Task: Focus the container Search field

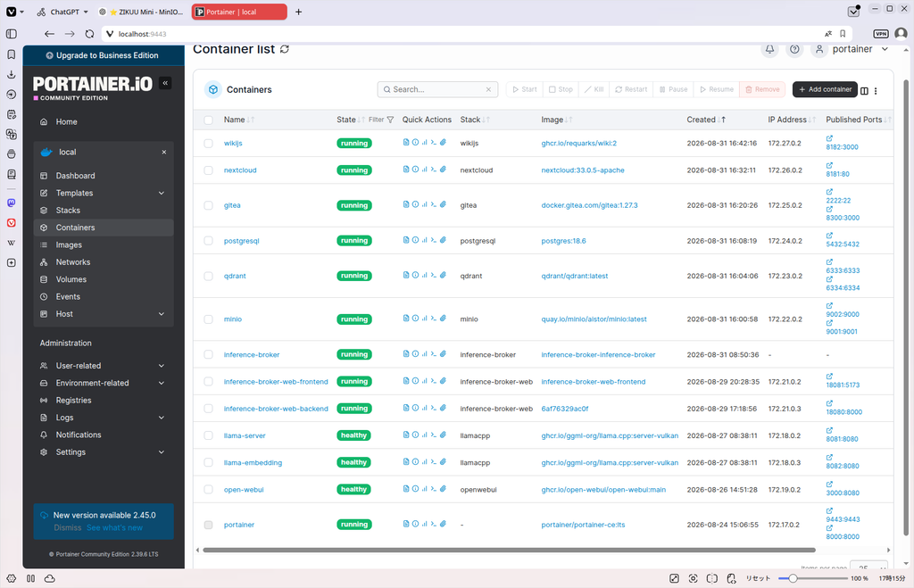Action: (x=437, y=89)
